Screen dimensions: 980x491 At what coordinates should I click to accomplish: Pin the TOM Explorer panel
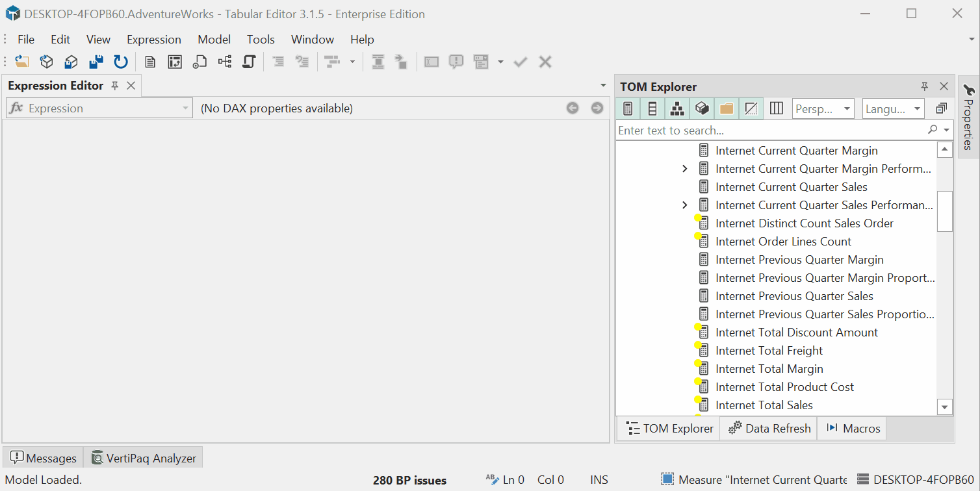click(924, 86)
